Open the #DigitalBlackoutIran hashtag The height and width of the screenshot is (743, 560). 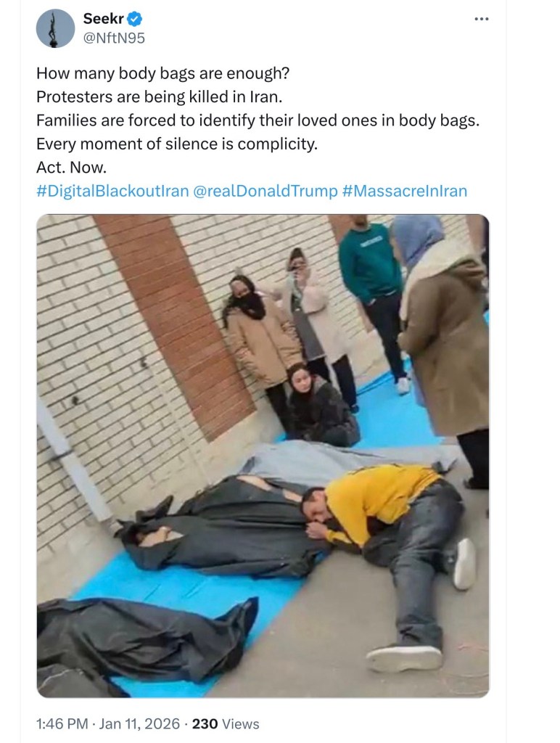click(x=112, y=191)
